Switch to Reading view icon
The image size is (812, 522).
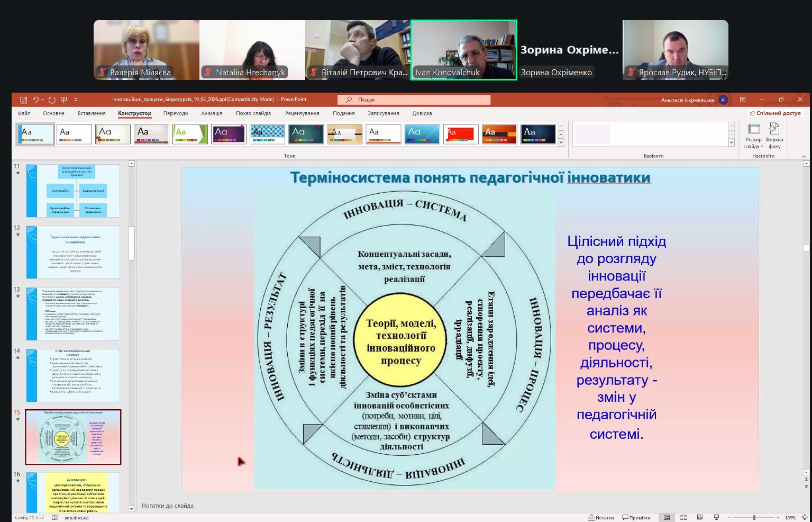[x=700, y=518]
